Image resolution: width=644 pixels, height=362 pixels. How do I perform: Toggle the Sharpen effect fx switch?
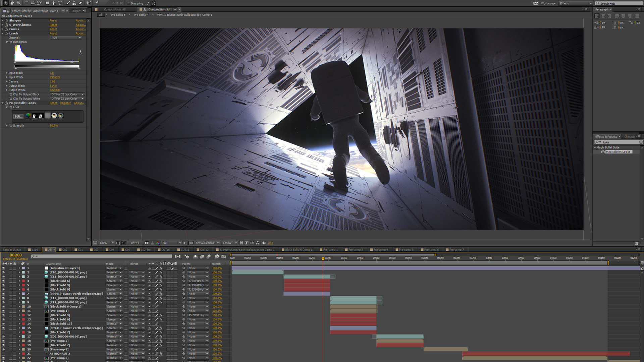[7, 20]
